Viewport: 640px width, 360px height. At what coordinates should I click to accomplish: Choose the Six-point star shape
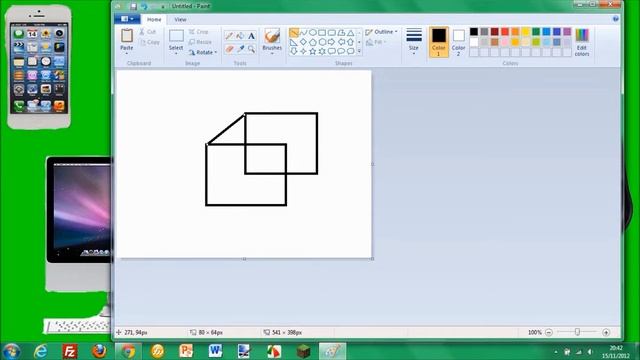(322, 51)
